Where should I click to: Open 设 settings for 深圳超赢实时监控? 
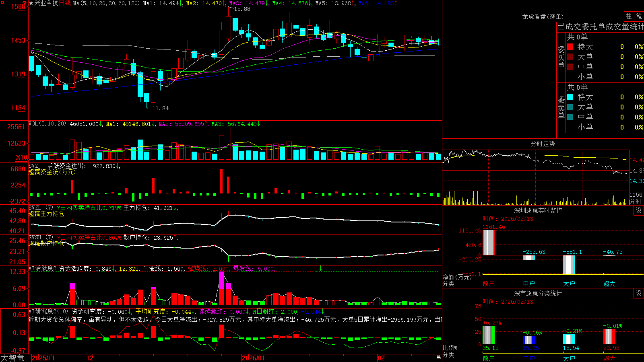638,210
